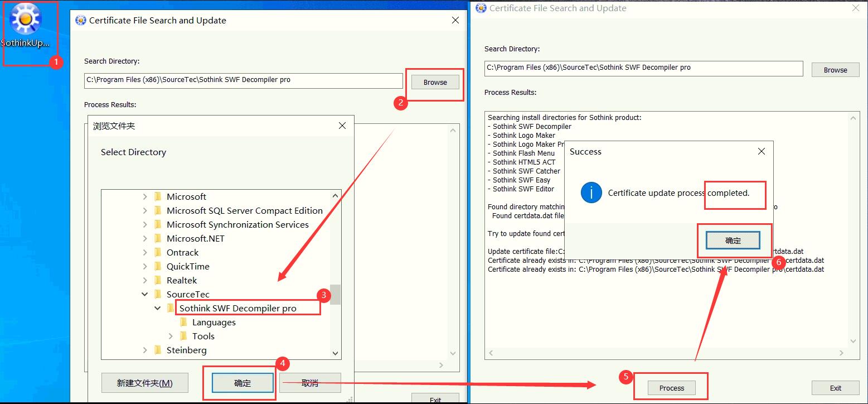
Task: Select Microsoft Synchronization Services folder
Action: point(237,224)
